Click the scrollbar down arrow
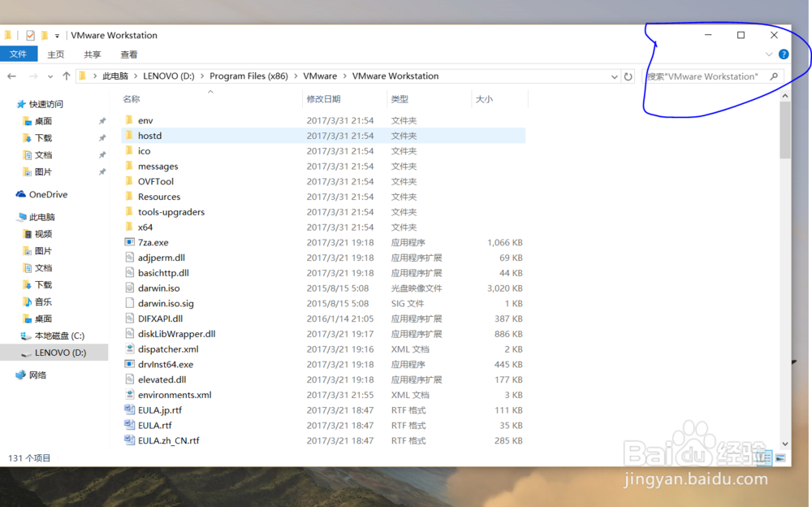The width and height of the screenshot is (812, 507). (x=785, y=444)
